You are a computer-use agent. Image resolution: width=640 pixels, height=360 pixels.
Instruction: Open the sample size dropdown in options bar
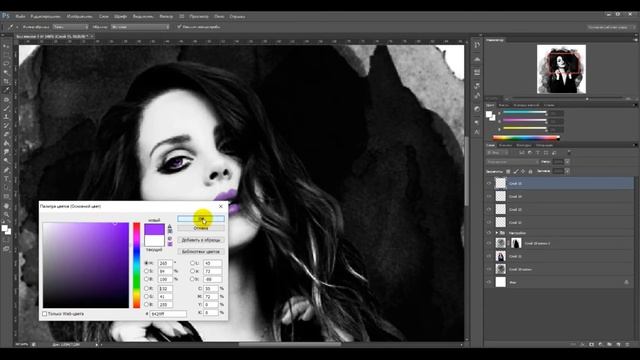[x=70, y=27]
